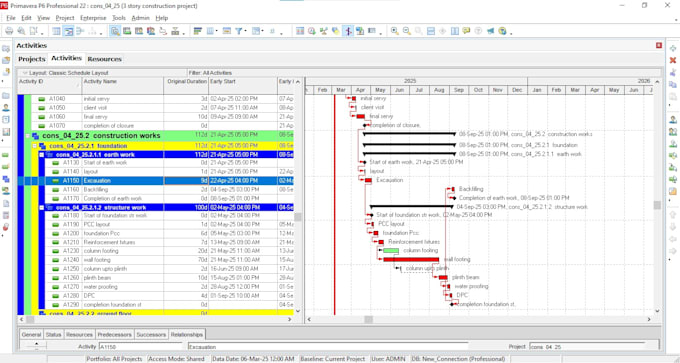Collapse the cons_04_25.2.1.1 earth work group
The height and width of the screenshot is (363, 680).
(42, 155)
